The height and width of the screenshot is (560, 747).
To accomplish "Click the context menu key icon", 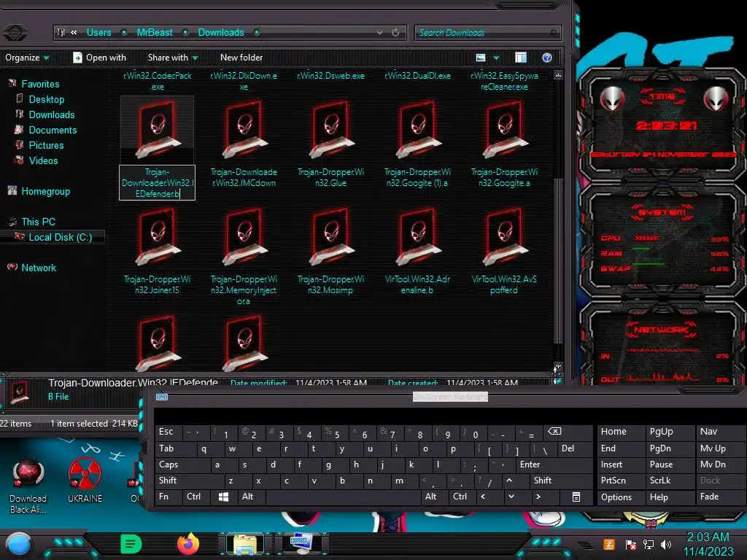I will click(x=576, y=497).
